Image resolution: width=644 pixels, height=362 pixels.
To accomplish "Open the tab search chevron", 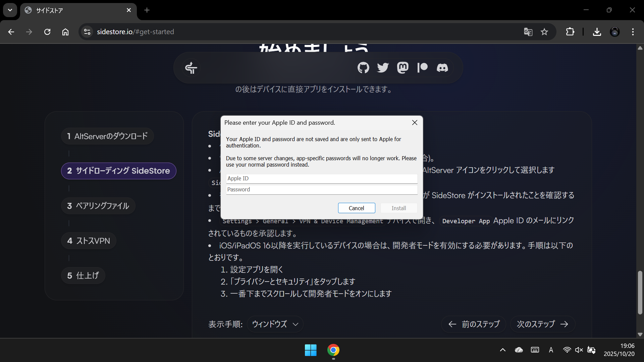I will [x=10, y=10].
